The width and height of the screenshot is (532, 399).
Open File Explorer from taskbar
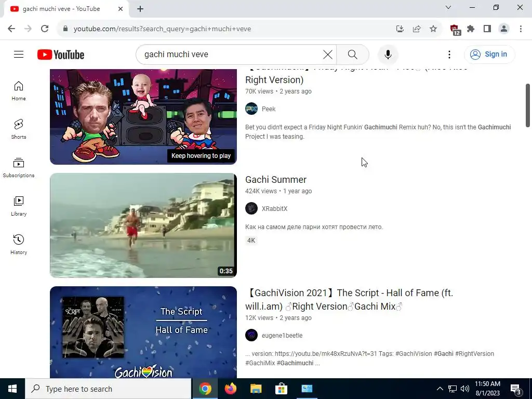pyautogui.click(x=256, y=389)
